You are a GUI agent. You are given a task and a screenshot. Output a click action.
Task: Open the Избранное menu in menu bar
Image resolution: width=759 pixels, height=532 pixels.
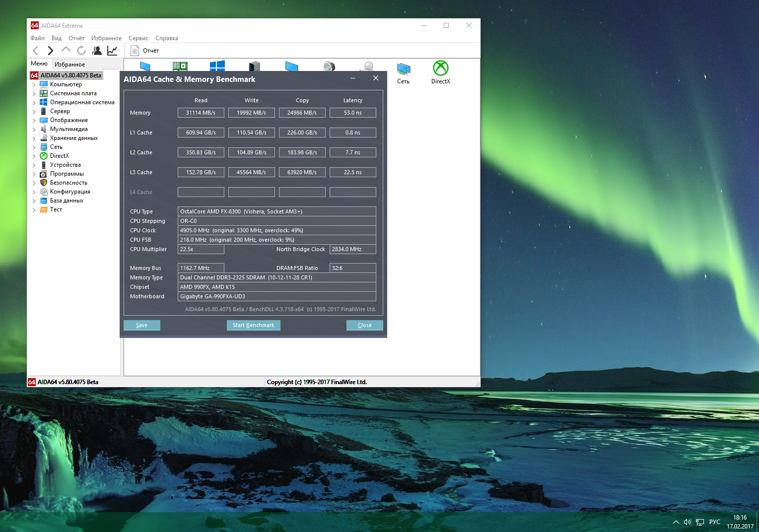(106, 38)
